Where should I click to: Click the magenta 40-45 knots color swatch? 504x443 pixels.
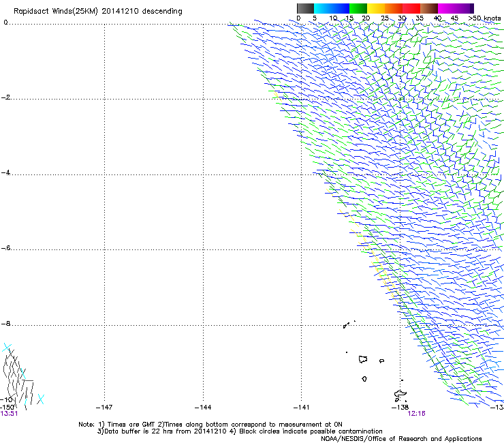(x=447, y=8)
